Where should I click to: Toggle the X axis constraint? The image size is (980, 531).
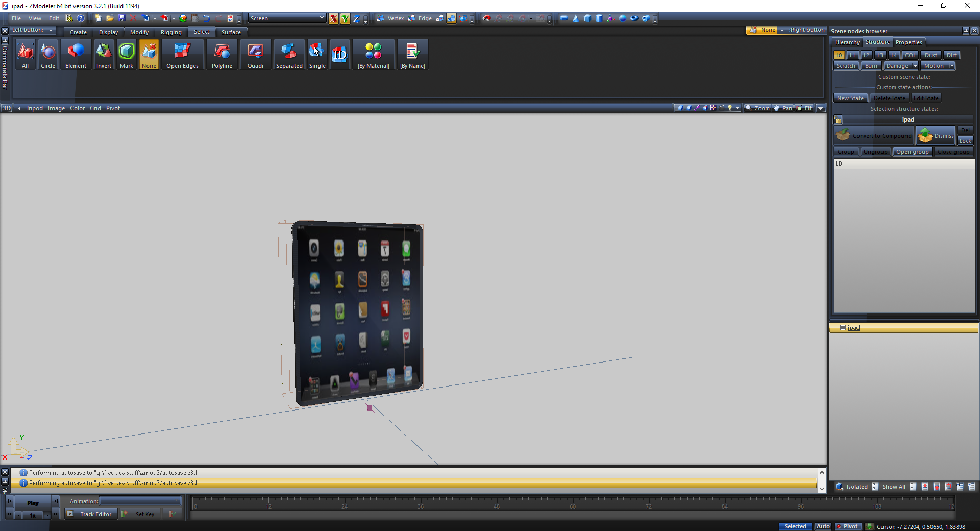[x=333, y=19]
